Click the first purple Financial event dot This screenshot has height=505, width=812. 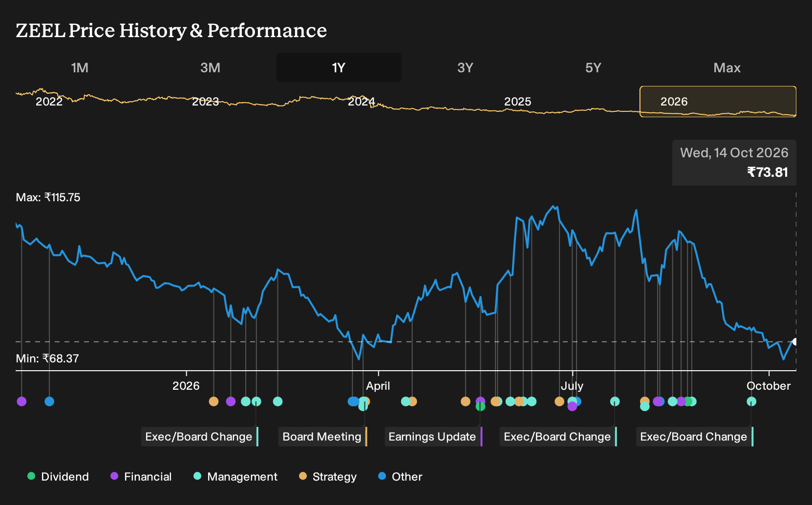coord(21,401)
